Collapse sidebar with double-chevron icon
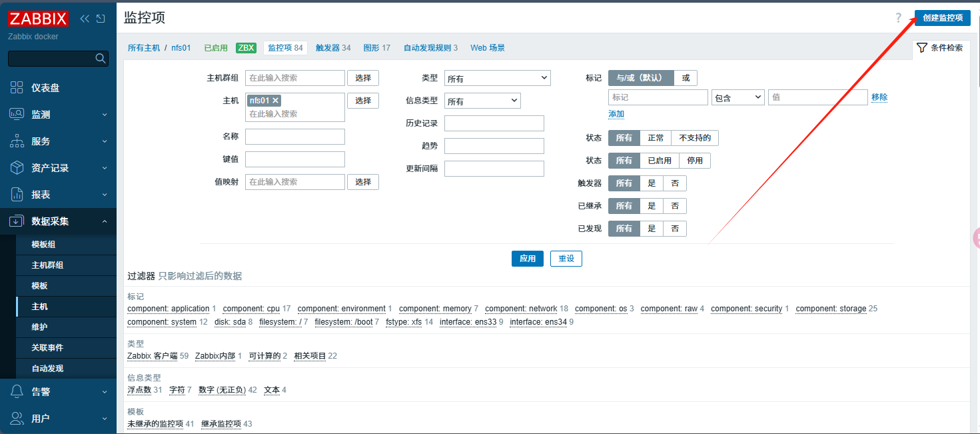This screenshot has height=434, width=980. (x=85, y=19)
